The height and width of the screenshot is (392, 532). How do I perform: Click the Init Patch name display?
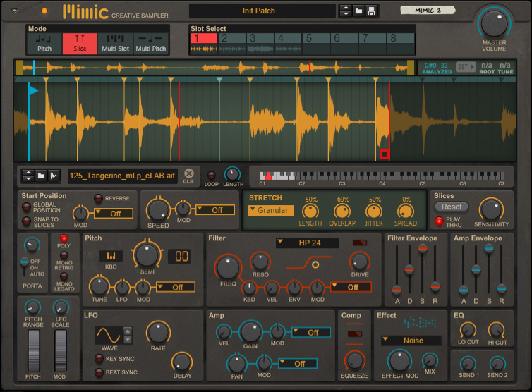(x=262, y=11)
